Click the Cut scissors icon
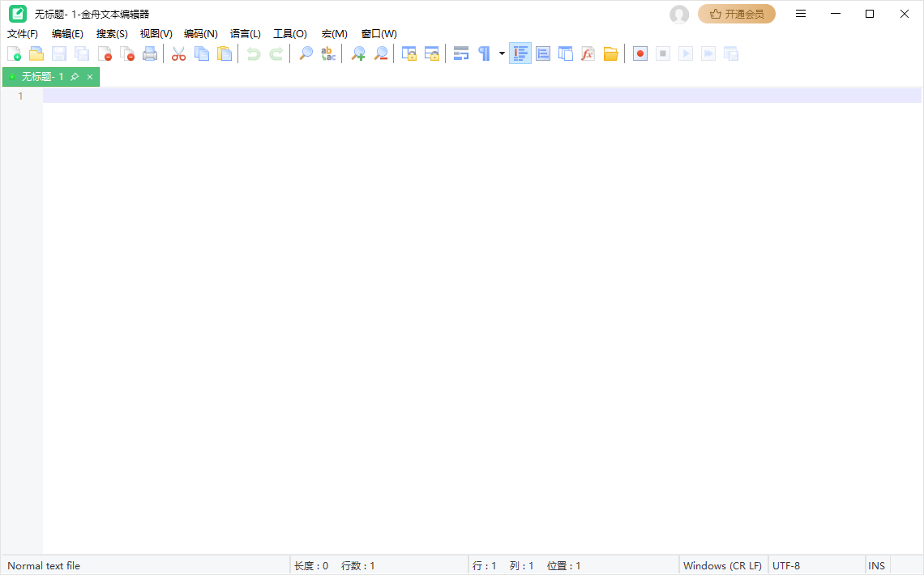This screenshot has height=575, width=924. (178, 53)
